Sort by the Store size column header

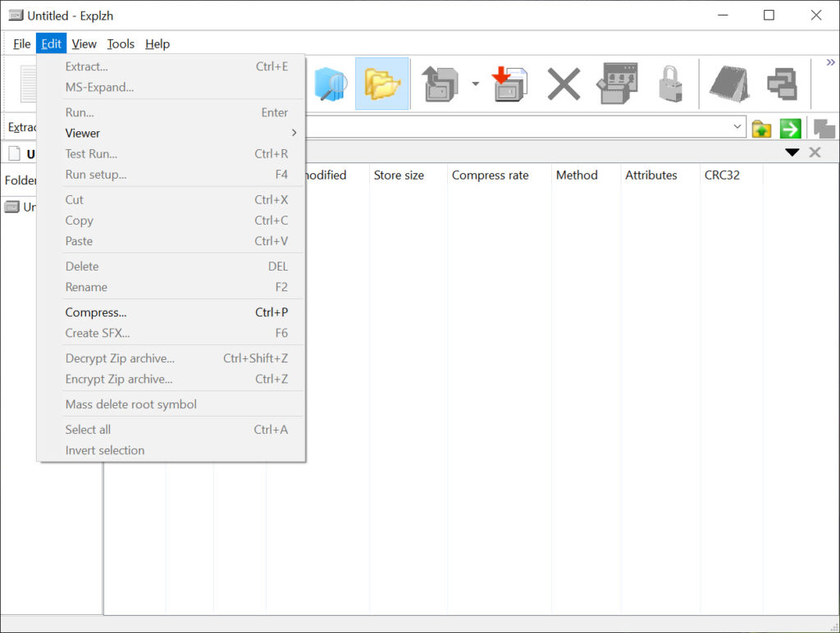(x=408, y=175)
